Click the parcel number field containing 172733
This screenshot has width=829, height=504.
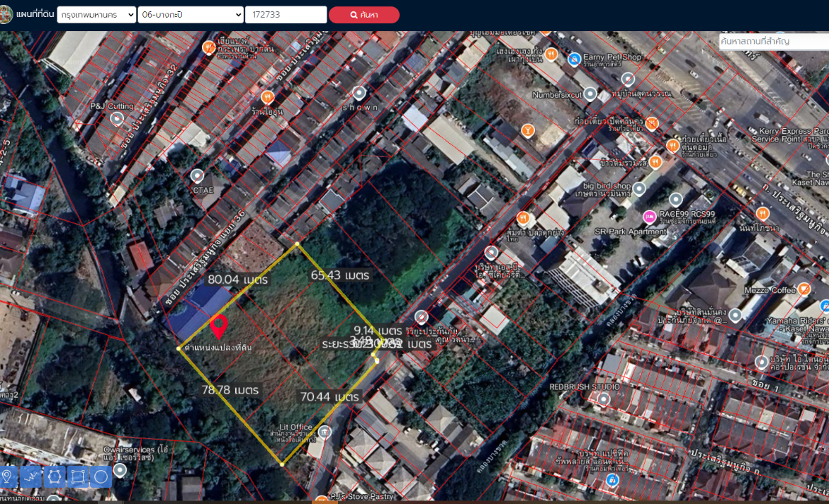pyautogui.click(x=286, y=15)
